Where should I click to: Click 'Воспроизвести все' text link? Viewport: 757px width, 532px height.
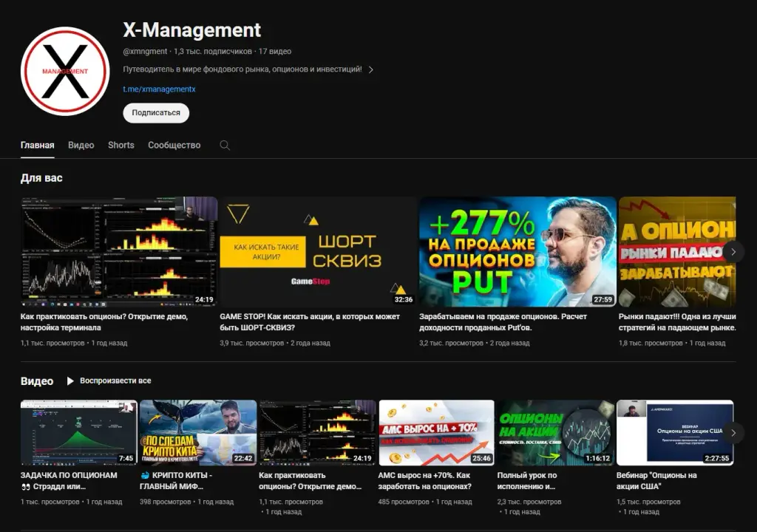click(x=115, y=381)
